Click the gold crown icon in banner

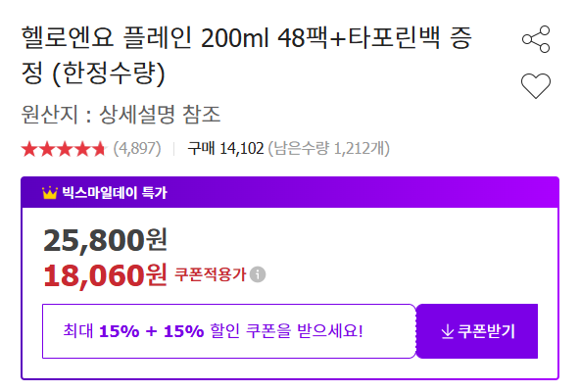point(50,193)
